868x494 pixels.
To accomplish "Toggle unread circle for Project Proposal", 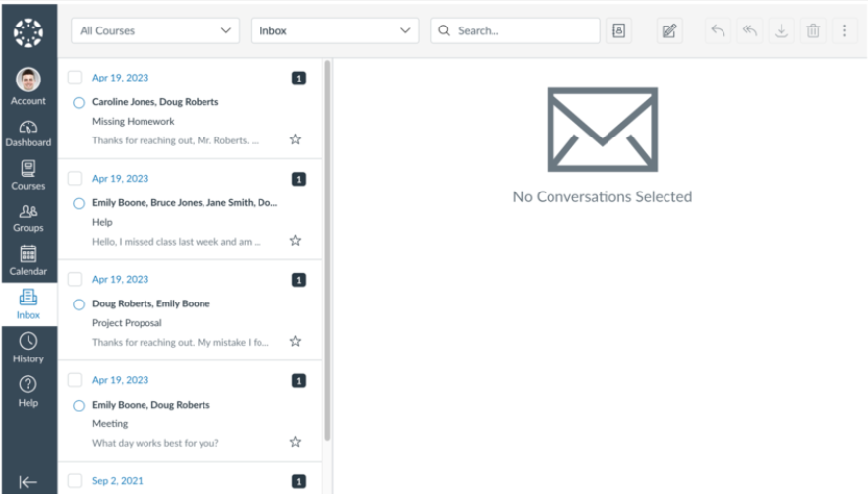I will click(78, 304).
